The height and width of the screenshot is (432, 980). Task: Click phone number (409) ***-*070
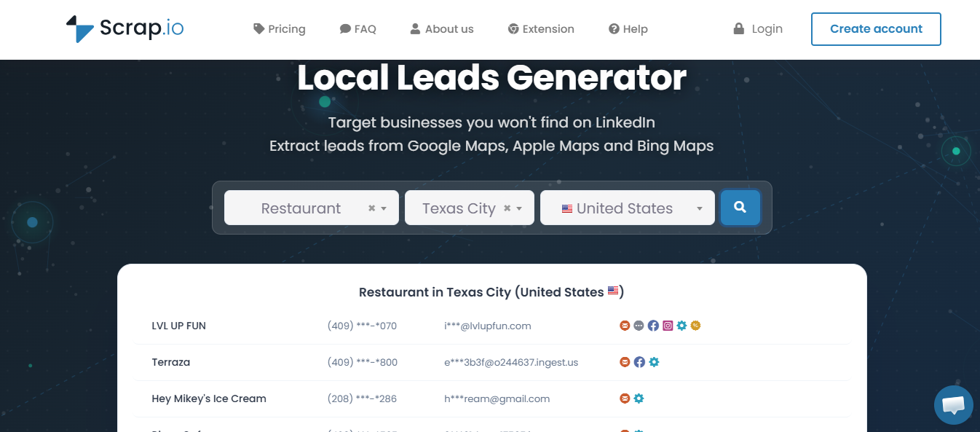coord(363,326)
